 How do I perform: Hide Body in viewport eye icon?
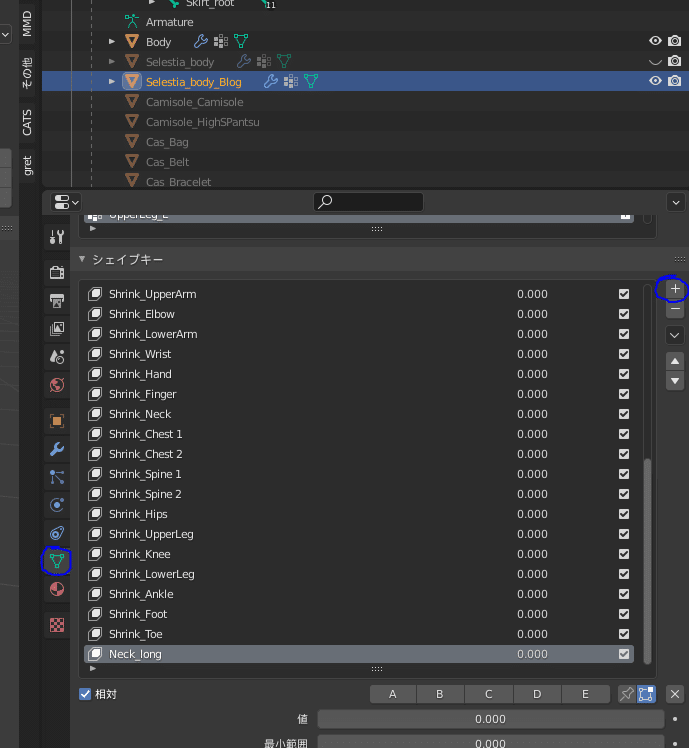coord(655,41)
